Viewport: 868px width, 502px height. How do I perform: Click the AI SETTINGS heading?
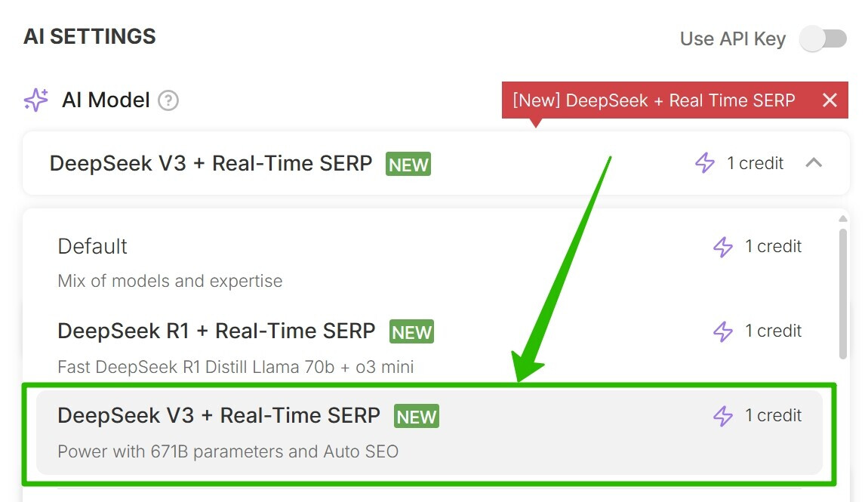click(x=90, y=36)
